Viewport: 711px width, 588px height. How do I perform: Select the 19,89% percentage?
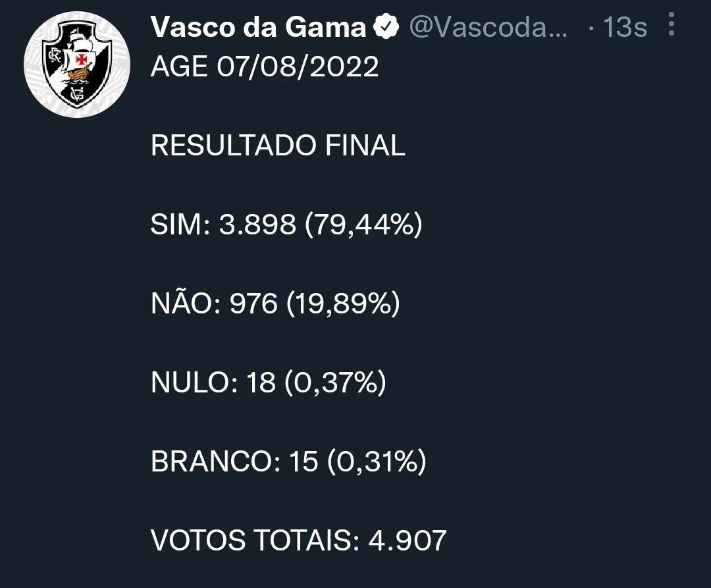point(343,304)
